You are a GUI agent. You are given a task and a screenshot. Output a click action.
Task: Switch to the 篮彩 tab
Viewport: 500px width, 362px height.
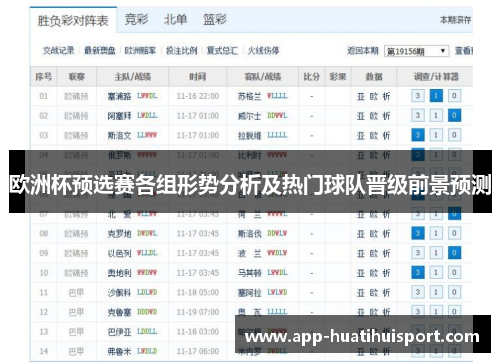[215, 19]
